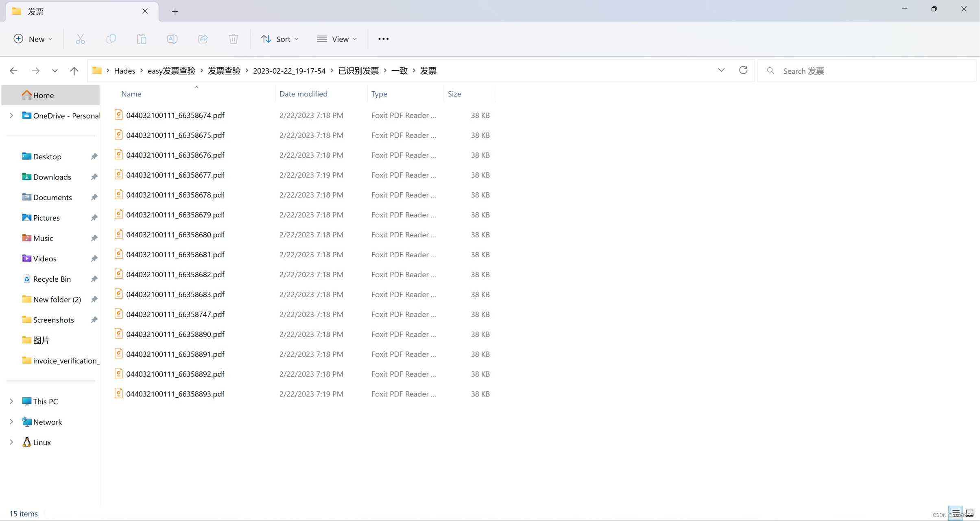Open the New dropdown menu
The width and height of the screenshot is (980, 521).
pos(33,39)
